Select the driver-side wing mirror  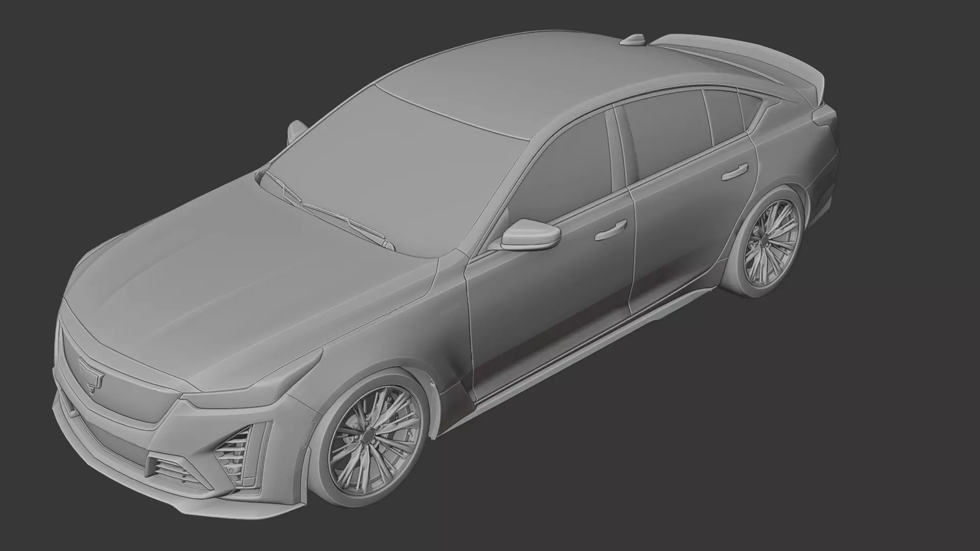pyautogui.click(x=531, y=235)
